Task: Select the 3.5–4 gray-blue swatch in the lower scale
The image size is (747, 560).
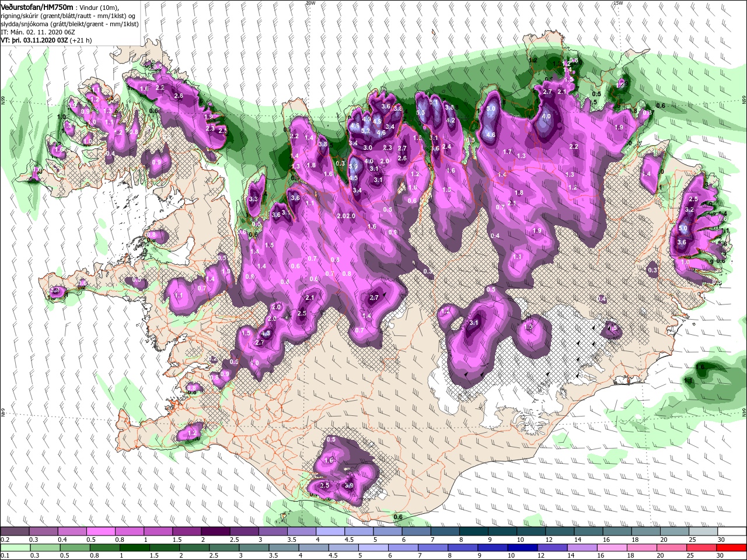Action: tap(284, 548)
